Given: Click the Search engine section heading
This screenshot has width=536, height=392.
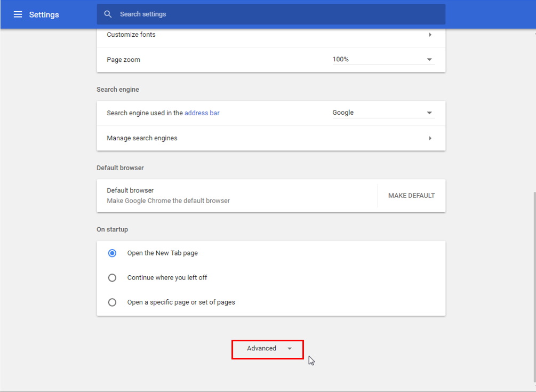Looking at the screenshot, I should tap(117, 90).
